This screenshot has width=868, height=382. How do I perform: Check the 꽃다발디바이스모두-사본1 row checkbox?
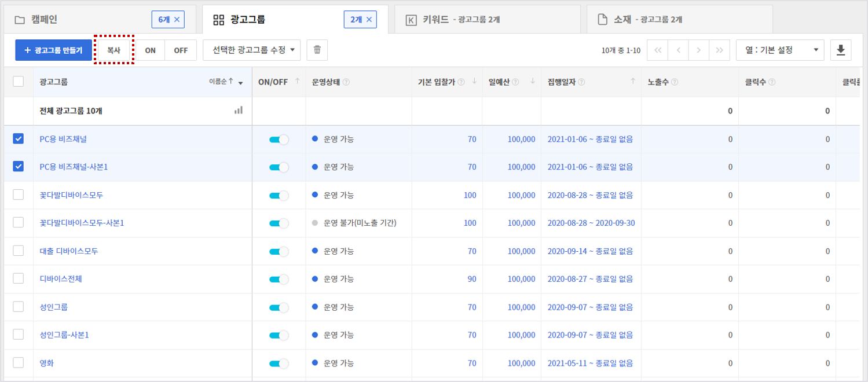coord(19,223)
